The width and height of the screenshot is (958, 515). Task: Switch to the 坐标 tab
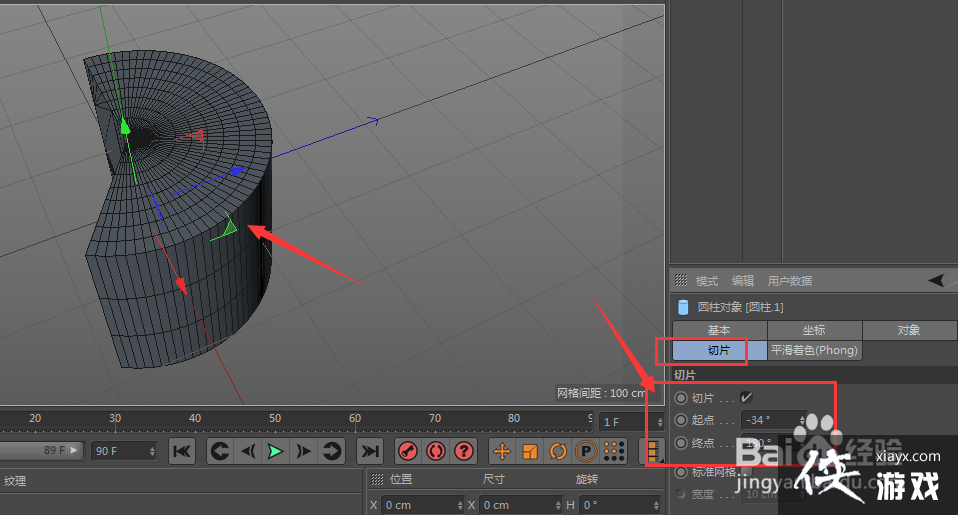(814, 330)
